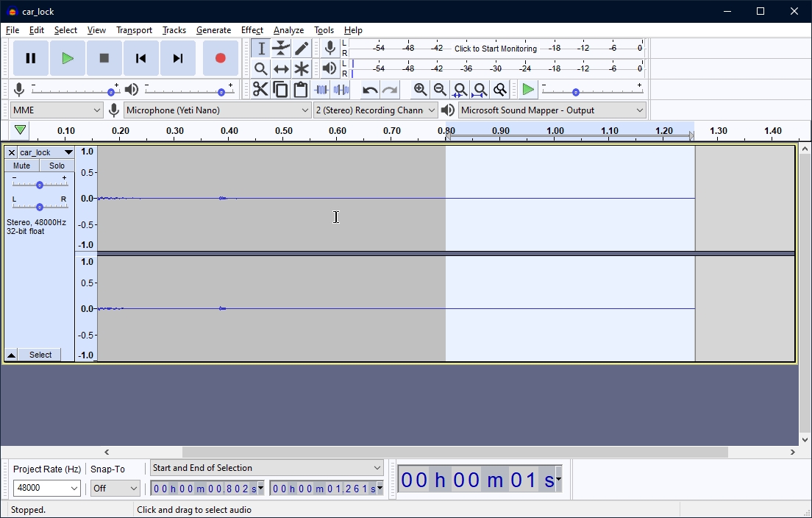The width and height of the screenshot is (812, 518).
Task: Open the MME audio host dropdown
Action: coord(57,110)
